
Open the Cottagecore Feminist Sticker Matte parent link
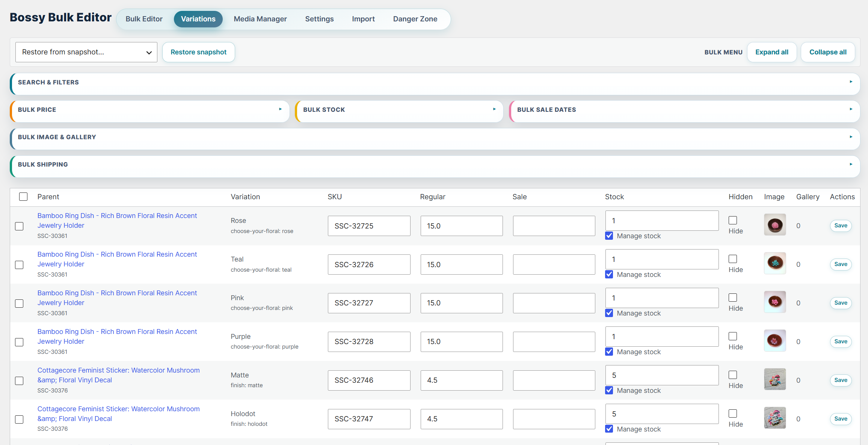tap(118, 375)
